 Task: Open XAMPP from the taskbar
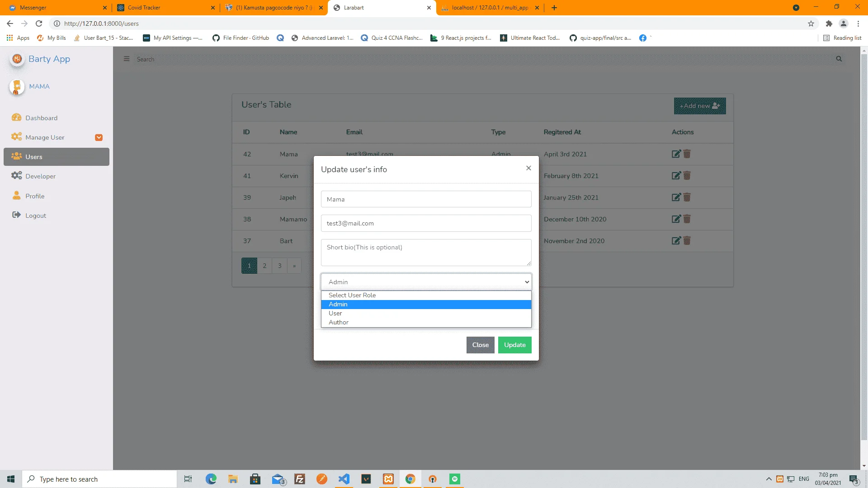388,479
